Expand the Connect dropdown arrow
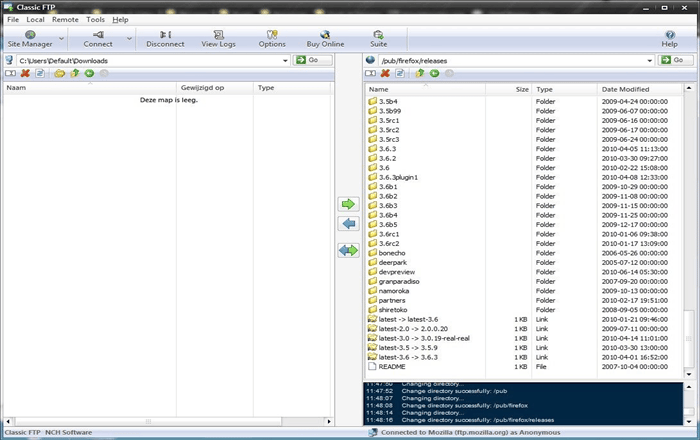This screenshot has width=700, height=440. (129, 39)
